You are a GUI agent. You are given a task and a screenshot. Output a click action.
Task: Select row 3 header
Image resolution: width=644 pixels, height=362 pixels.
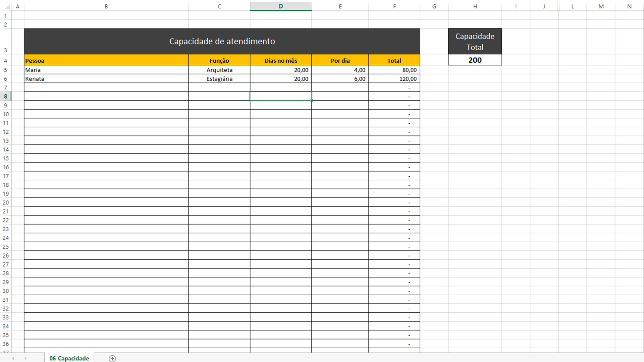point(6,41)
